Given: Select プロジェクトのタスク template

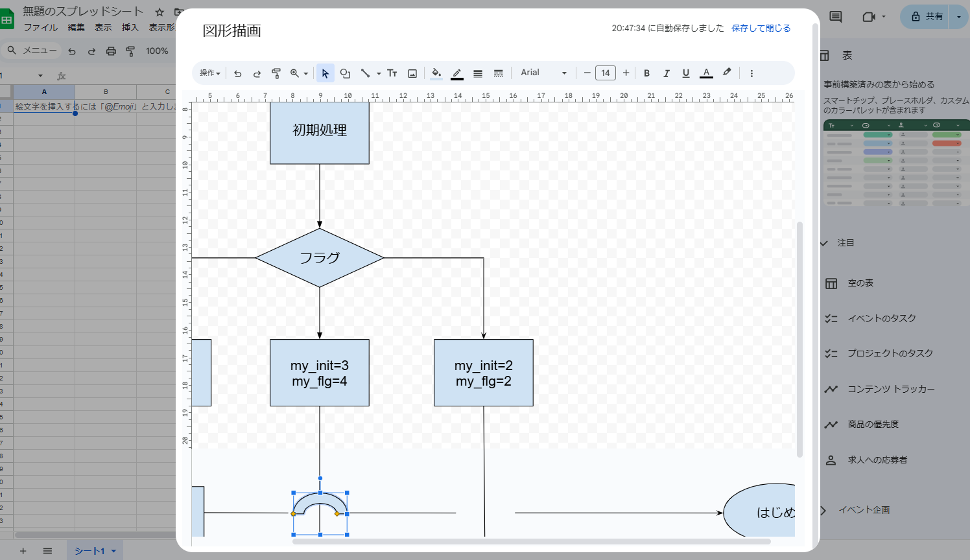Looking at the screenshot, I should point(890,353).
